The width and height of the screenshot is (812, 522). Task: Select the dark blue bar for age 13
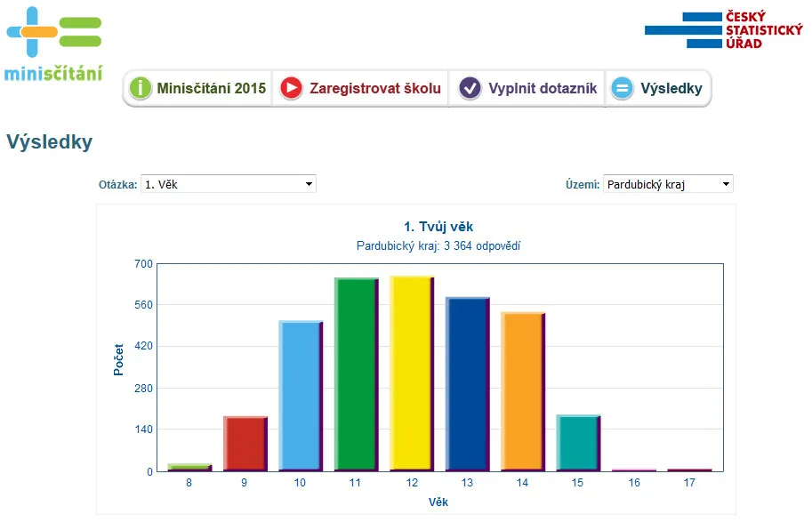(x=468, y=384)
